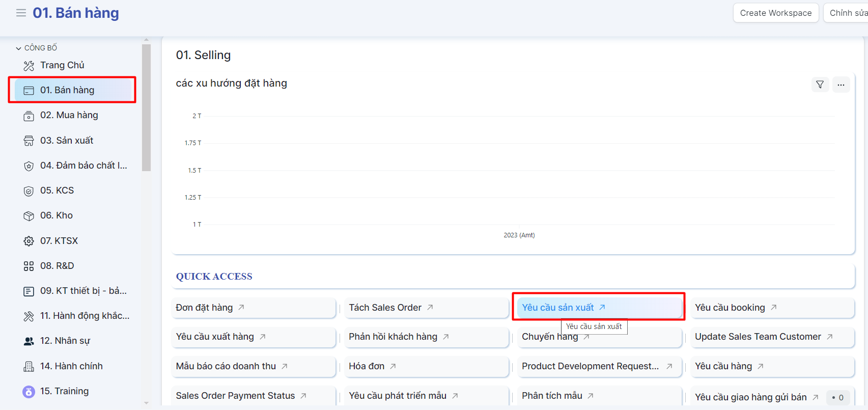868x410 pixels.
Task: Toggle the hamburger sidebar menu icon
Action: pos(21,13)
